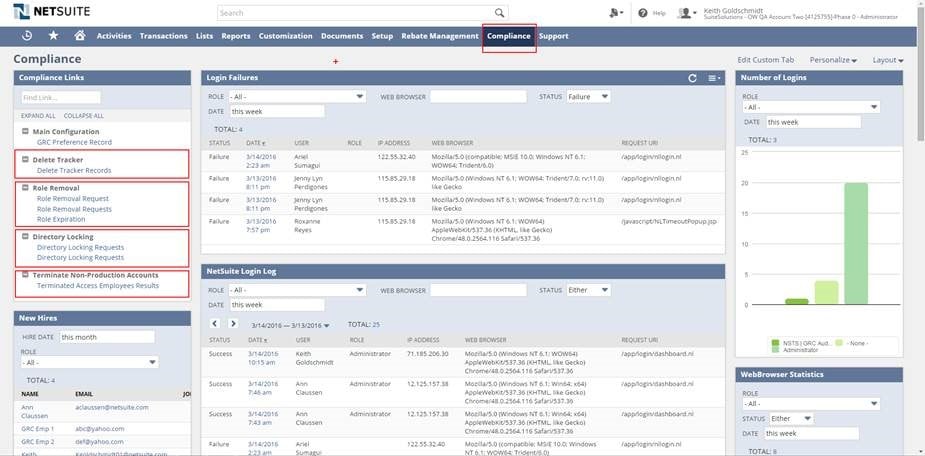The width and height of the screenshot is (925, 456).
Task: Open Role Removal Request link
Action: pos(73,199)
